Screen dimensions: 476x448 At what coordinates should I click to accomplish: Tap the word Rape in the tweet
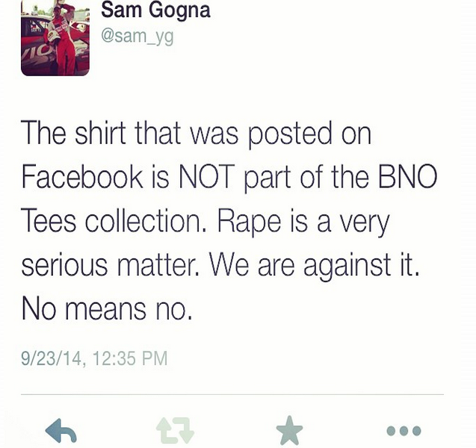click(250, 223)
